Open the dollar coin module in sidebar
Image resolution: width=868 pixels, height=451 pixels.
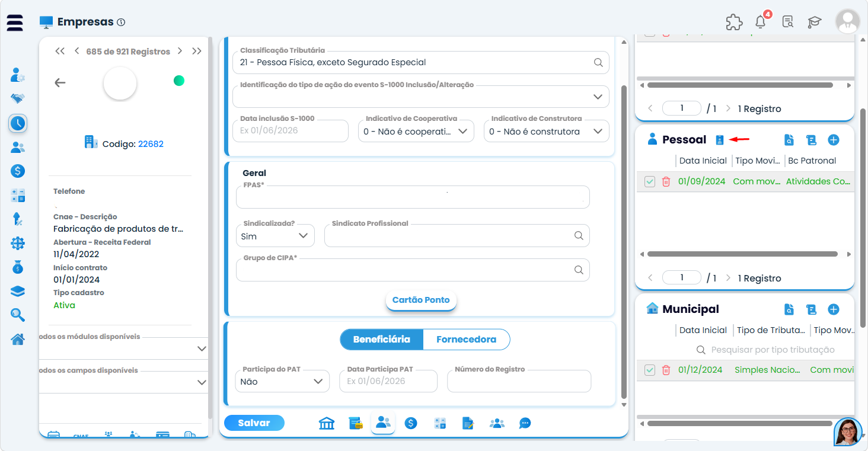click(x=18, y=171)
